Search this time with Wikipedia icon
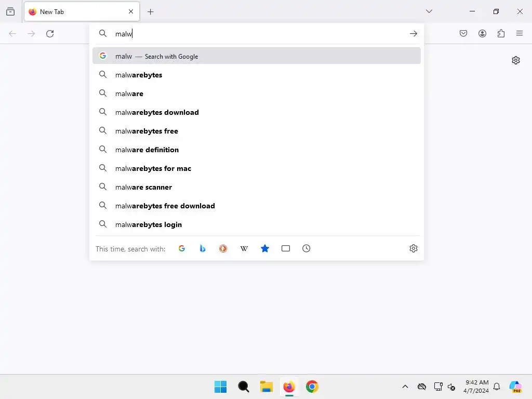This screenshot has height=399, width=532. (x=244, y=248)
